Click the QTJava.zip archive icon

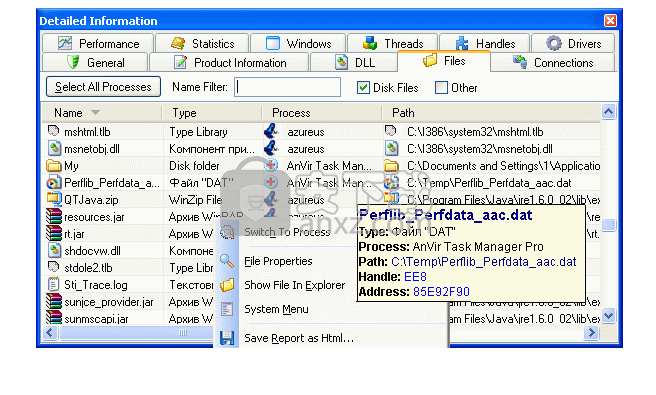pyautogui.click(x=54, y=199)
